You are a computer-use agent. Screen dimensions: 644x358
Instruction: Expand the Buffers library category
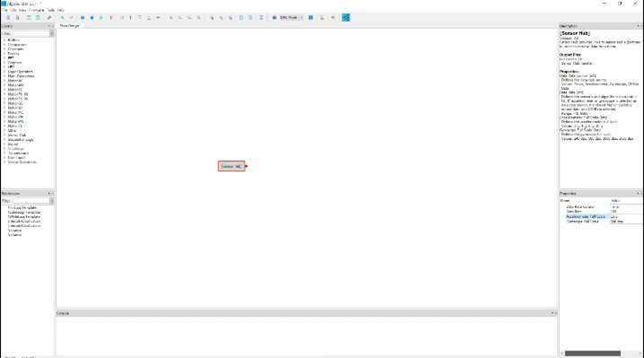click(4, 40)
